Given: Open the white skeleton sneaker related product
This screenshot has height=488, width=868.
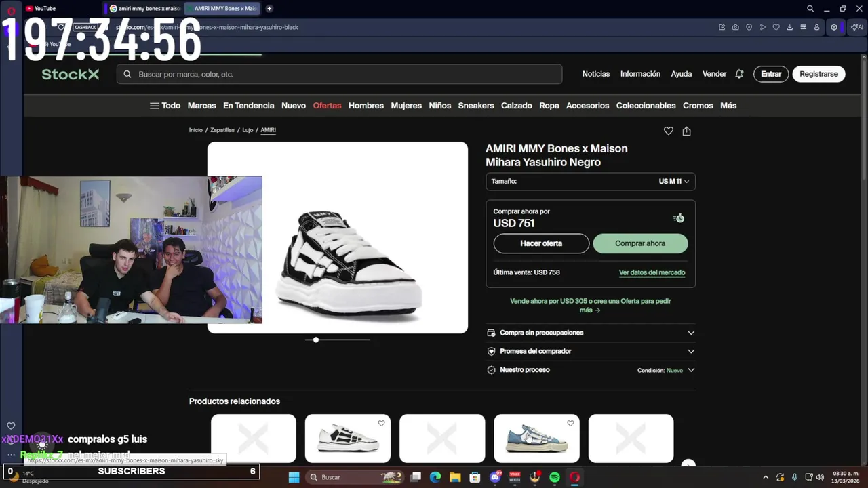Looking at the screenshot, I should click(x=348, y=439).
